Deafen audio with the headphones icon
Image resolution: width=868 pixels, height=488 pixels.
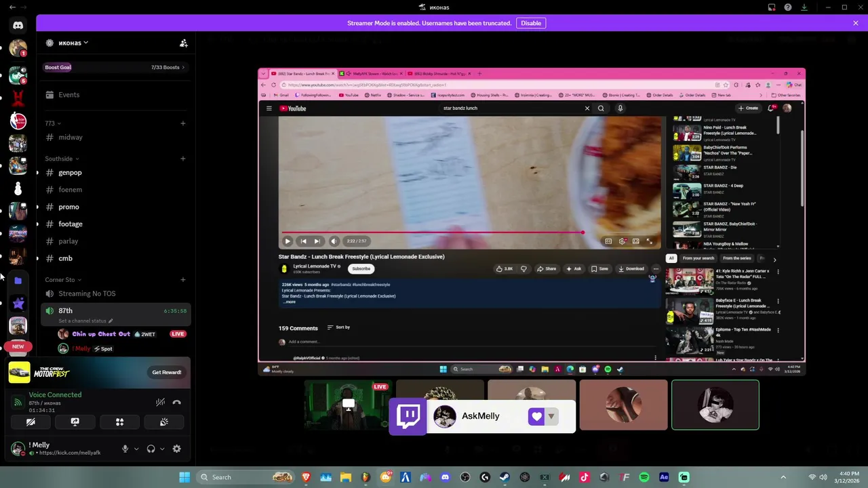pos(151,449)
